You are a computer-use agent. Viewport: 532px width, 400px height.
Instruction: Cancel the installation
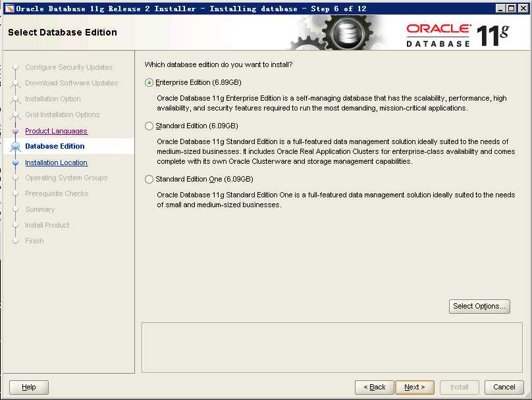pos(504,387)
